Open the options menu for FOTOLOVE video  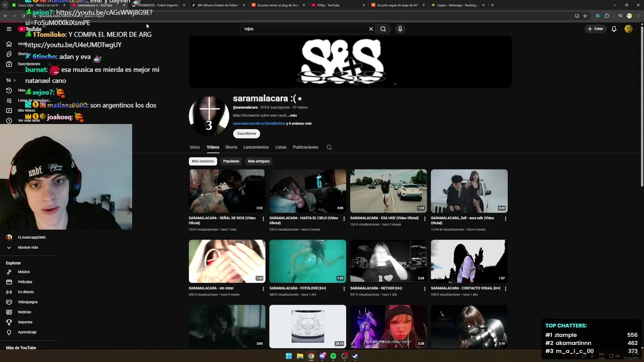[x=344, y=289]
